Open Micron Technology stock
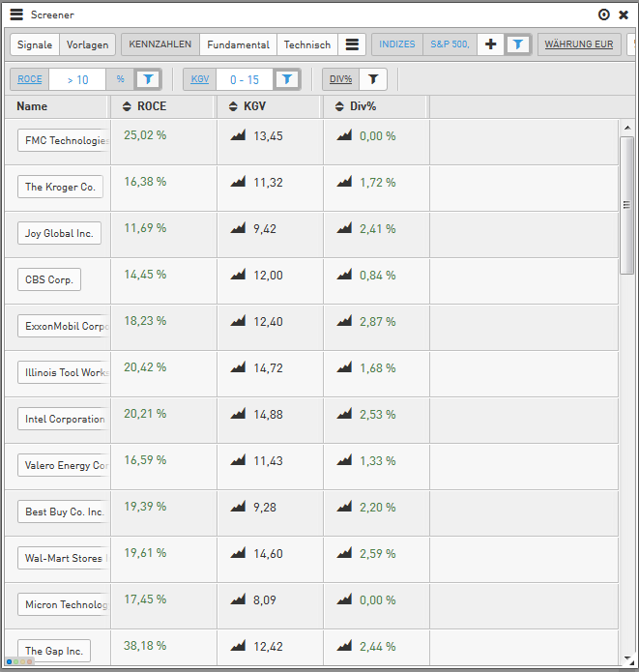Image resolution: width=639 pixels, height=672 pixels. (64, 604)
